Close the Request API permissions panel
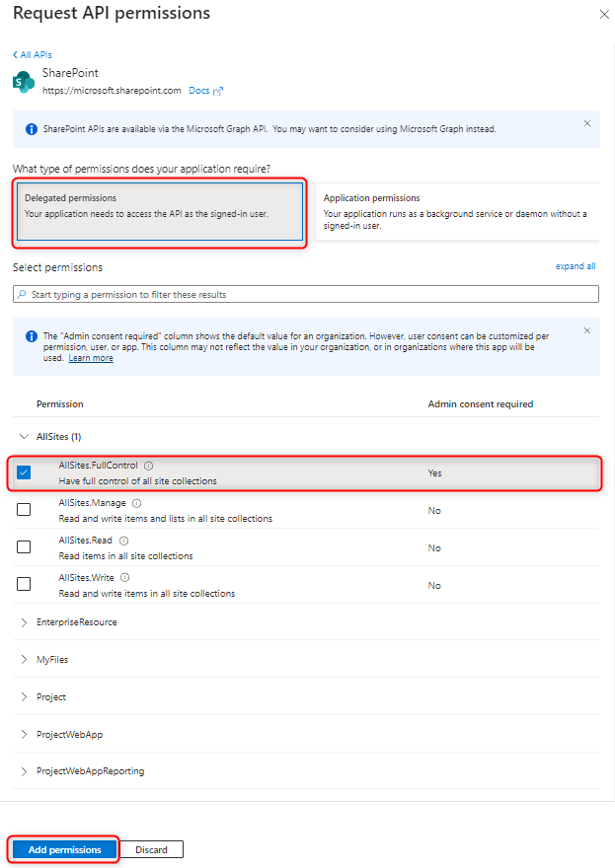The image size is (615, 868). click(604, 15)
